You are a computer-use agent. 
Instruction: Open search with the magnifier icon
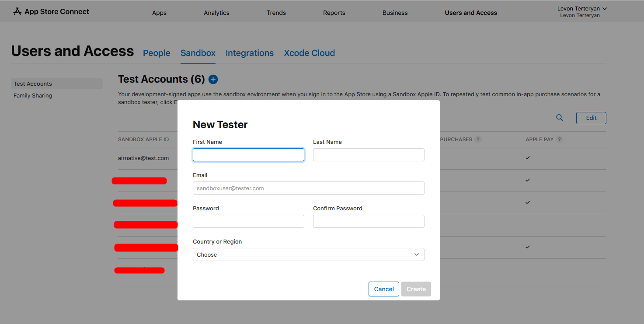559,118
